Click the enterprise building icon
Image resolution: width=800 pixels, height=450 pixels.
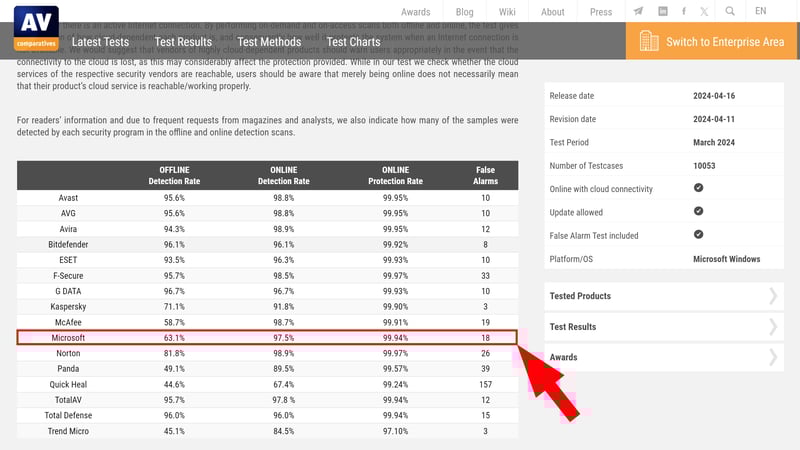point(649,41)
